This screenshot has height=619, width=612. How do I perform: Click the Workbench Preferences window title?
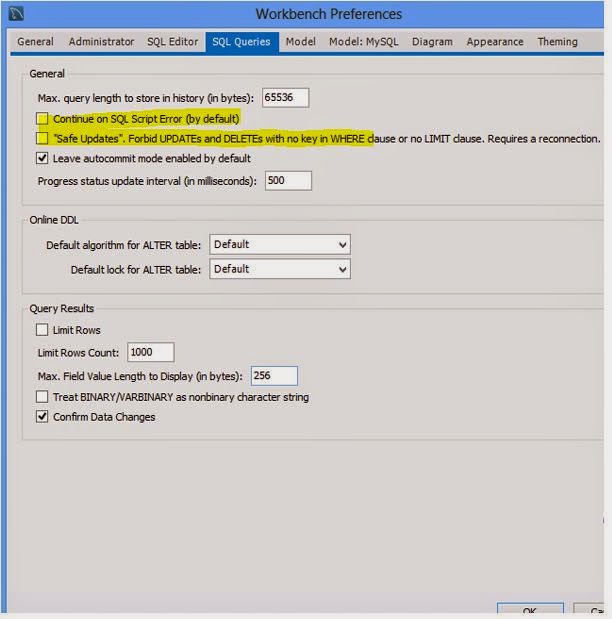(329, 14)
